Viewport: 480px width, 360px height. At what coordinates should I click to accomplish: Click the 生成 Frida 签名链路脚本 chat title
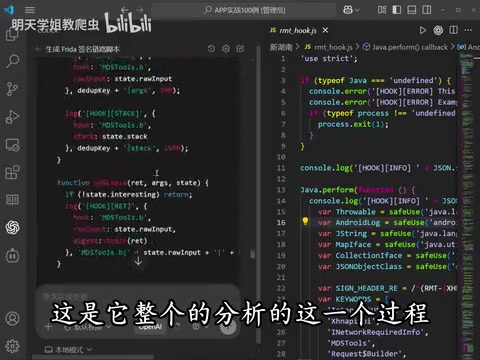[82, 49]
